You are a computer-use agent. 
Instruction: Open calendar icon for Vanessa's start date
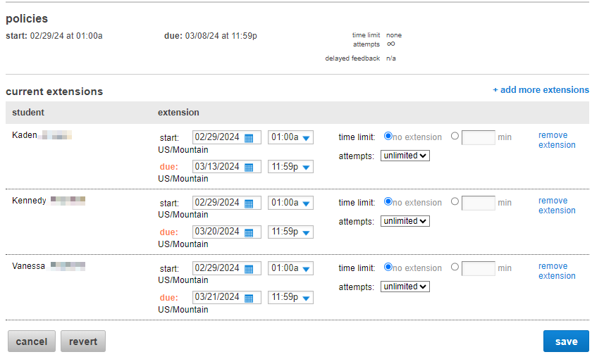point(249,269)
